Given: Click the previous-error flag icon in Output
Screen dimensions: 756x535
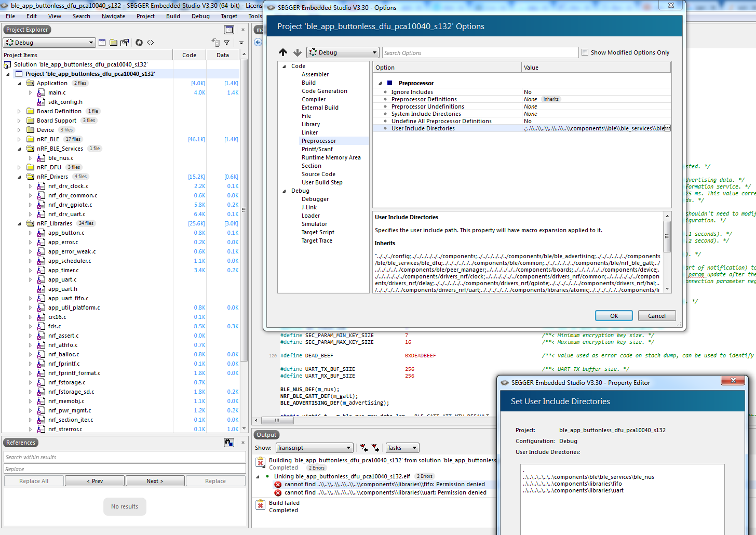Looking at the screenshot, I should (363, 448).
